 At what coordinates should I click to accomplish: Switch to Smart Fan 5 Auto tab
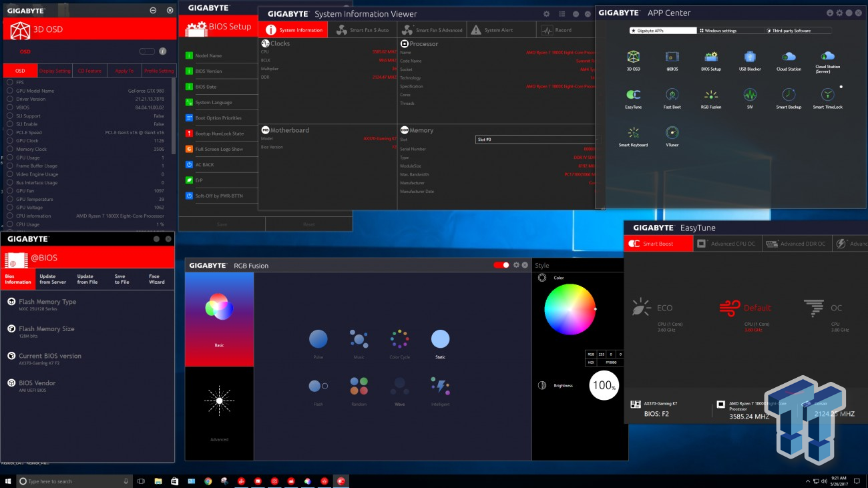pos(363,30)
